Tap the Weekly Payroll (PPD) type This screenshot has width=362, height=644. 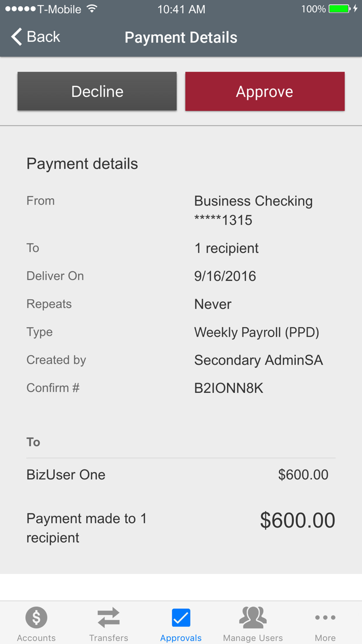257,332
